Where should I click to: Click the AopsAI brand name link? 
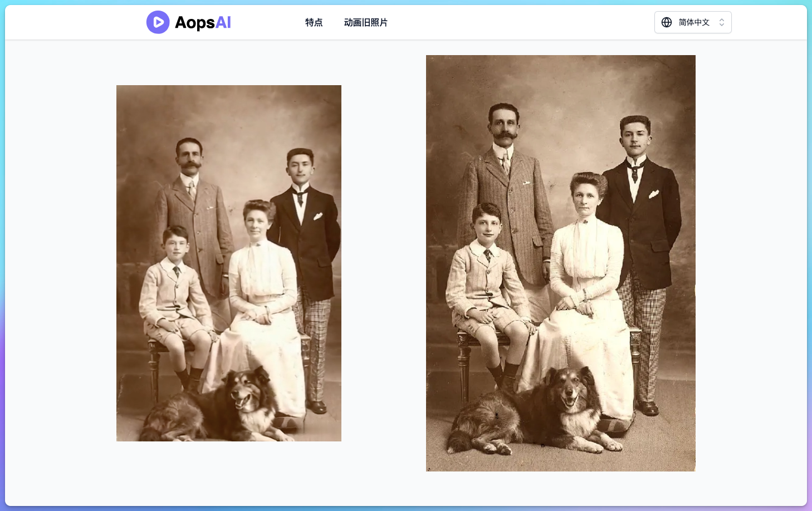203,22
